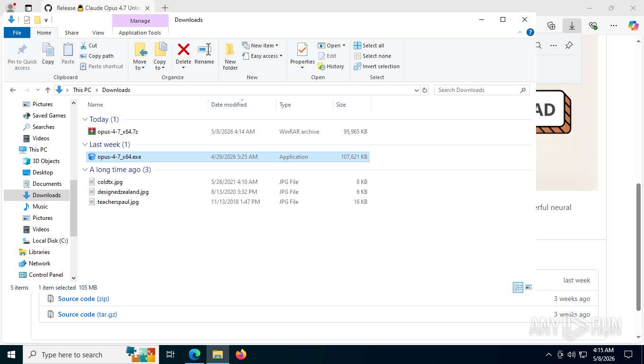Open Explorer Help question mark icon
The width and height of the screenshot is (644, 364).
pos(530,33)
